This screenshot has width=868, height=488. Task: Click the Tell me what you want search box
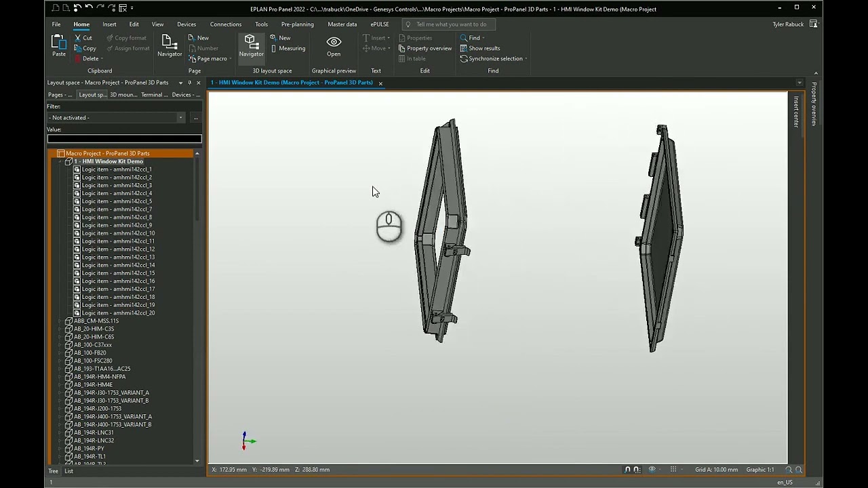coord(448,24)
